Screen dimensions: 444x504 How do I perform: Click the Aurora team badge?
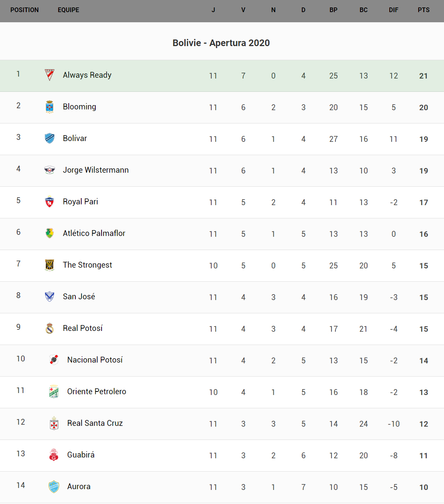pos(54,486)
